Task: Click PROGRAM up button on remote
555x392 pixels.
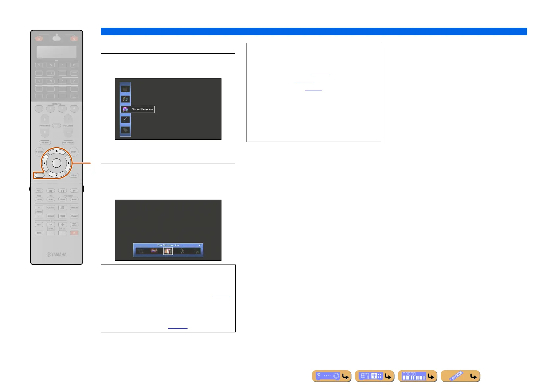Action: (45, 119)
